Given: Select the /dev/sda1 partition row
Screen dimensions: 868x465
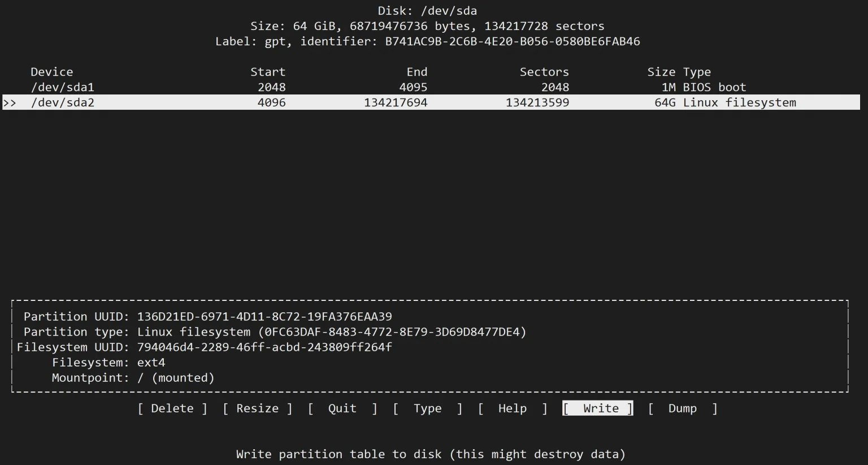Looking at the screenshot, I should click(x=431, y=87).
